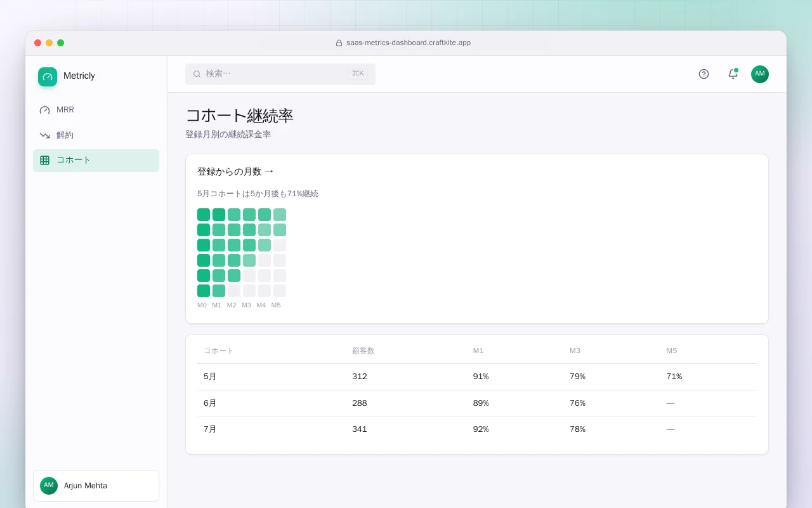Viewport: 812px width, 508px height.
Task: Click the 5月コホートは5か月後も71%継続 caption
Action: click(x=258, y=194)
